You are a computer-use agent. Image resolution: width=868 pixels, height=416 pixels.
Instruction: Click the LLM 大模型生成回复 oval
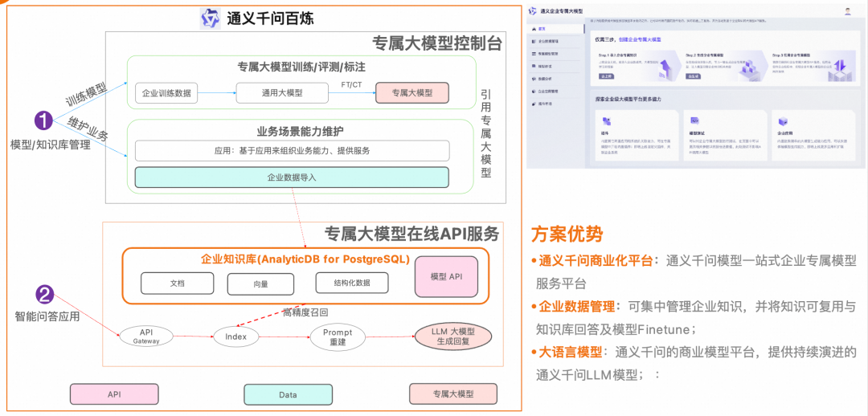click(x=453, y=336)
